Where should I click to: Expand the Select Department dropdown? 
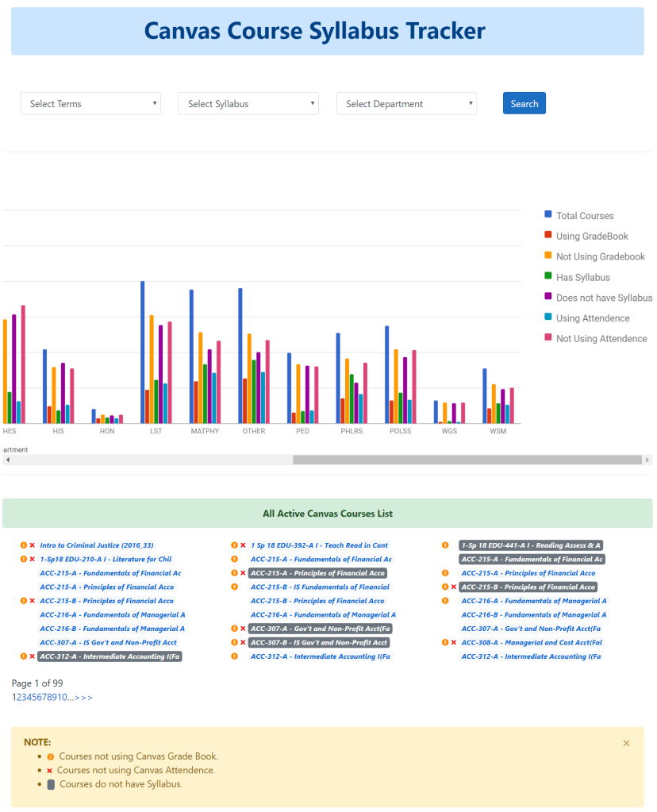click(406, 104)
